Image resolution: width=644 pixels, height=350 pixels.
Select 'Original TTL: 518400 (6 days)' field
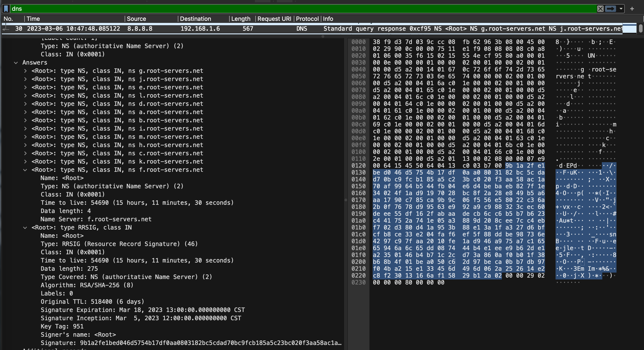pyautogui.click(x=93, y=301)
